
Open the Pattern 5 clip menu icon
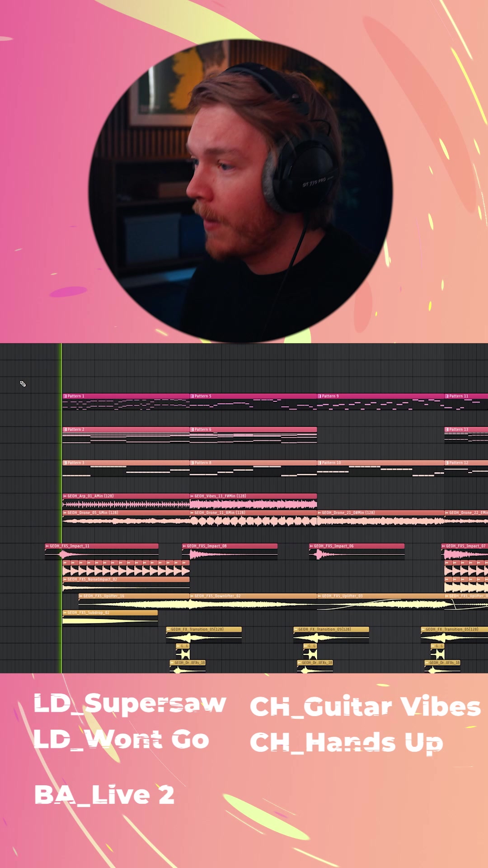click(192, 396)
